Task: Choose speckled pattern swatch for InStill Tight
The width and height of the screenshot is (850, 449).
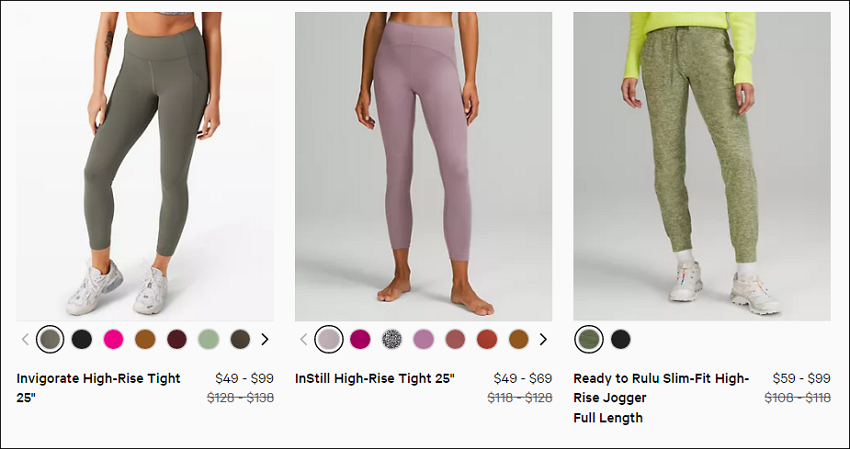Action: pos(392,339)
